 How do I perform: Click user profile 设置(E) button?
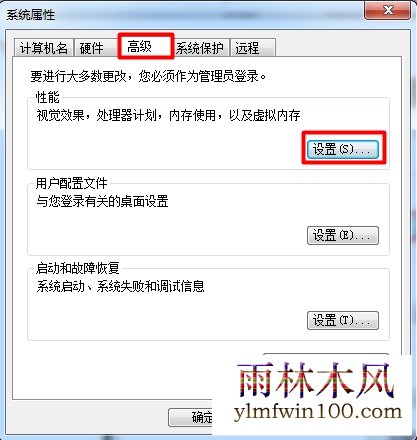343,235
